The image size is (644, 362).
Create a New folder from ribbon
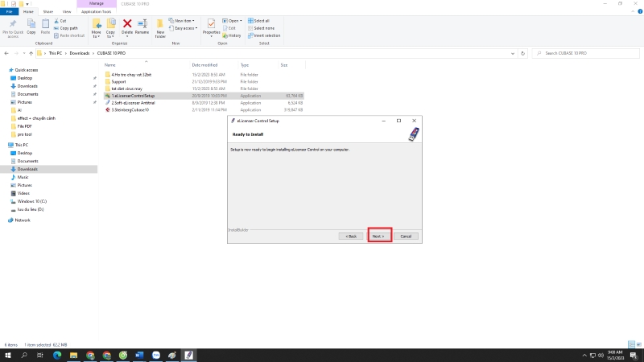[x=160, y=29]
